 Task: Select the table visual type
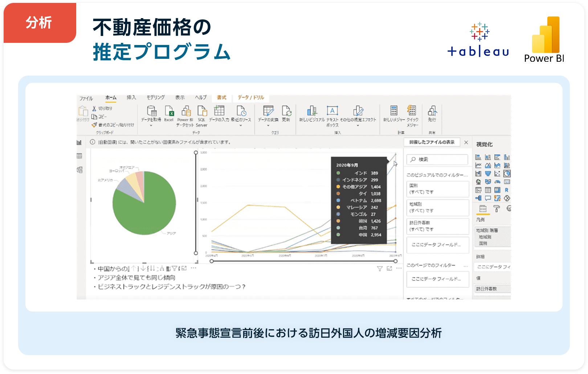pos(488,190)
